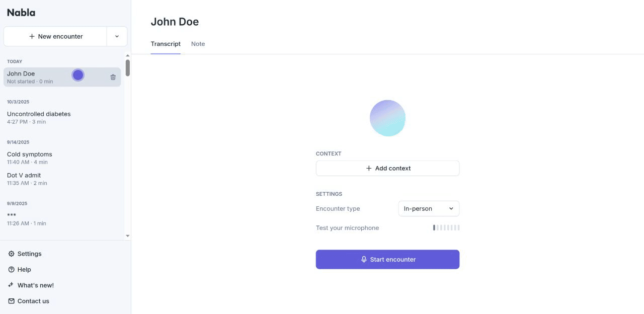Expand the New encounter options chevron
This screenshot has height=314, width=644.
coord(117,36)
